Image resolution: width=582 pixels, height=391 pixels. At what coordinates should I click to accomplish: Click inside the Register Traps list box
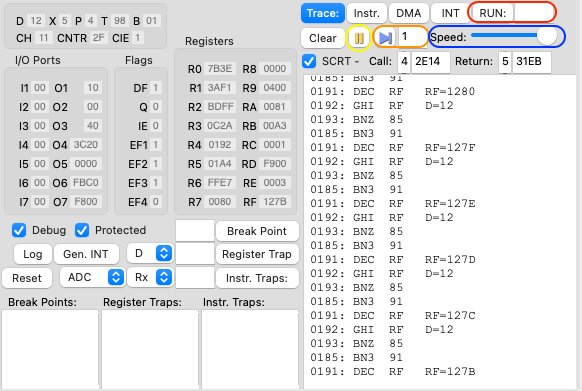pos(150,349)
